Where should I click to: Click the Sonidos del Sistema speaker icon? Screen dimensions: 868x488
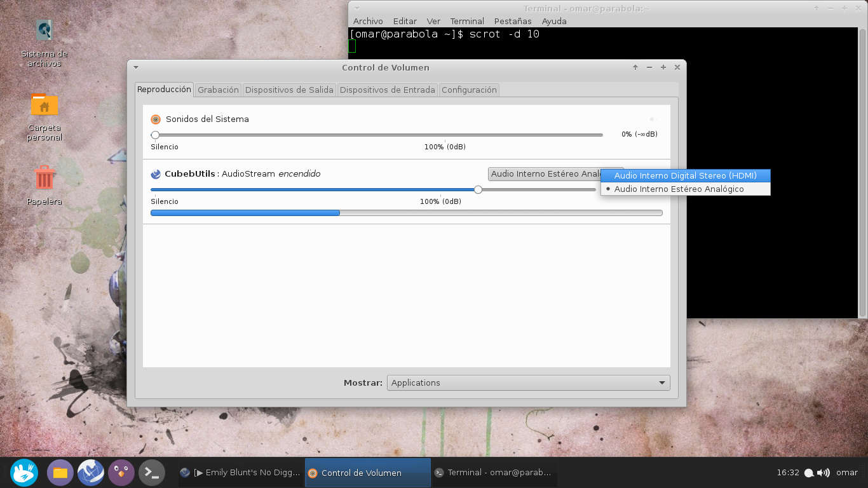pos(156,119)
